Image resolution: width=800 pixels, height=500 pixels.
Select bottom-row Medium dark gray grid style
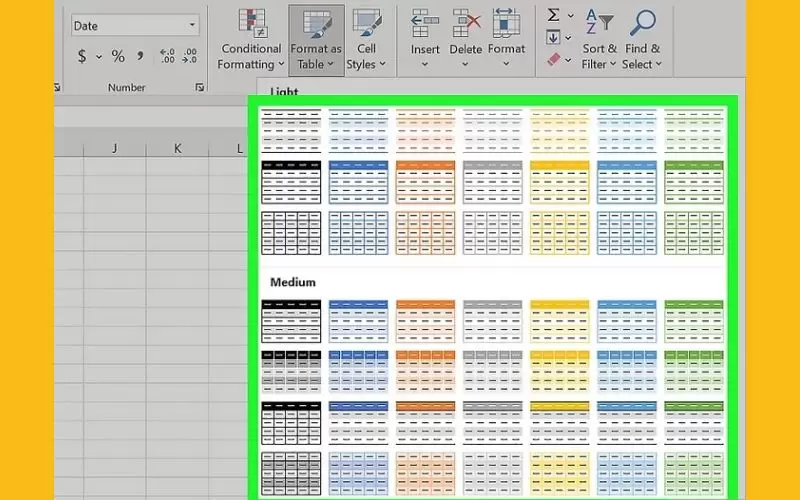point(291,473)
